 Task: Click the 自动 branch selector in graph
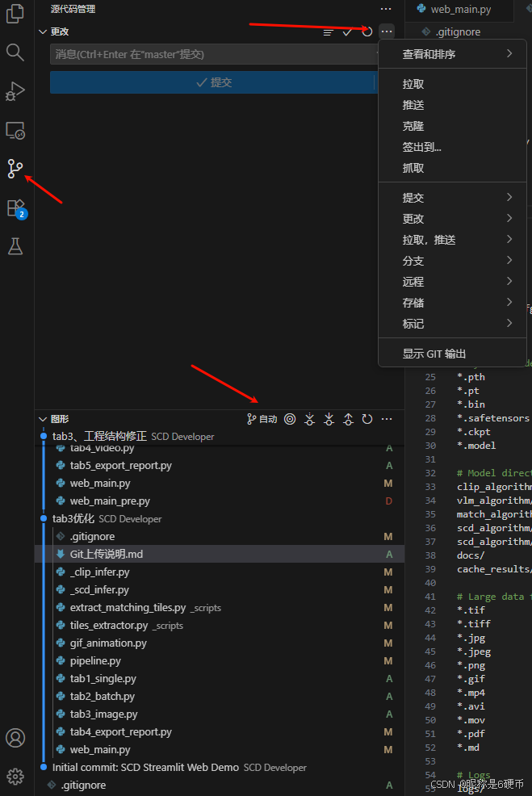(262, 419)
